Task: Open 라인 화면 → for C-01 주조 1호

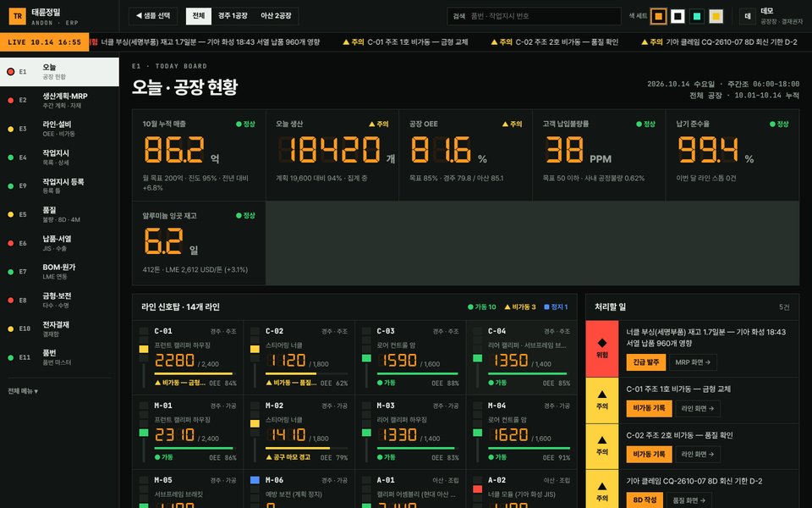Action: point(698,408)
